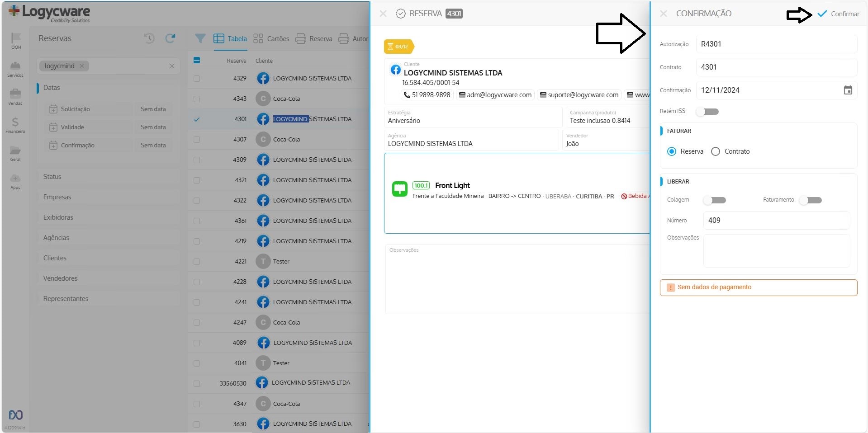This screenshot has height=433, width=868.
Task: Expand the Datas filter section
Action: pyautogui.click(x=108, y=88)
